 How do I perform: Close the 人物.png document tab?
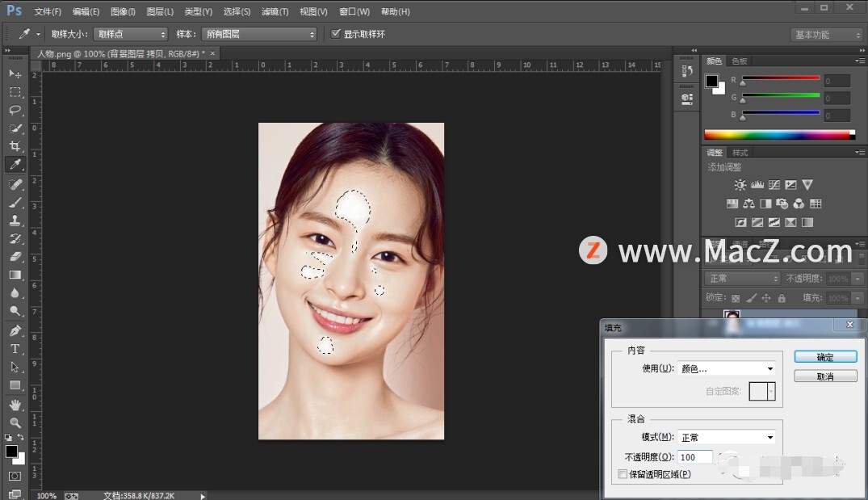coord(212,53)
